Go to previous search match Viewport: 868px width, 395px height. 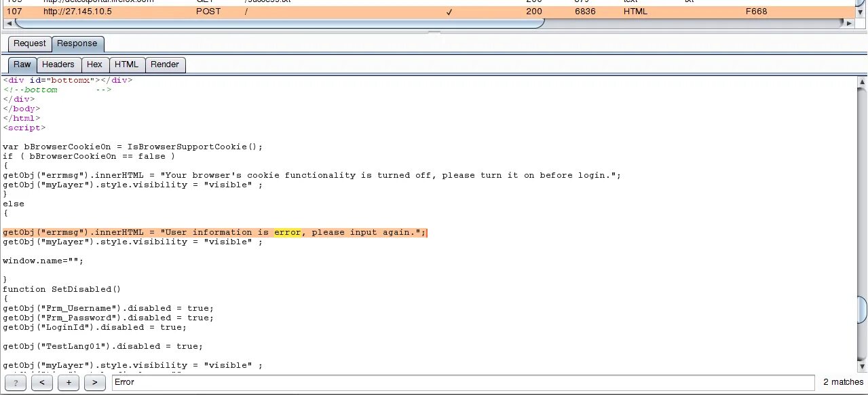pyautogui.click(x=41, y=383)
